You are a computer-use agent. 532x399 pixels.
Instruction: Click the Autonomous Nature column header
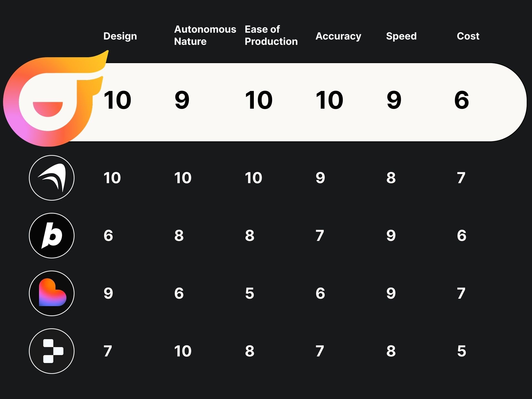(205, 35)
